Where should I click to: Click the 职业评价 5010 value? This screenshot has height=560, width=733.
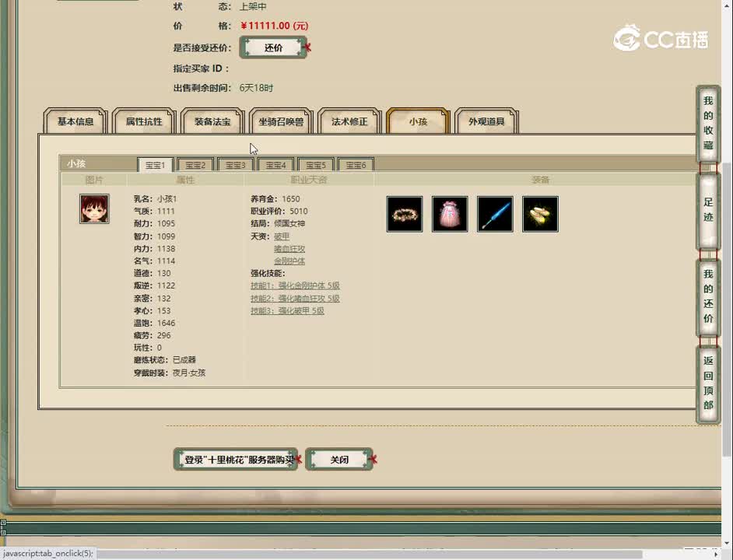[299, 212]
